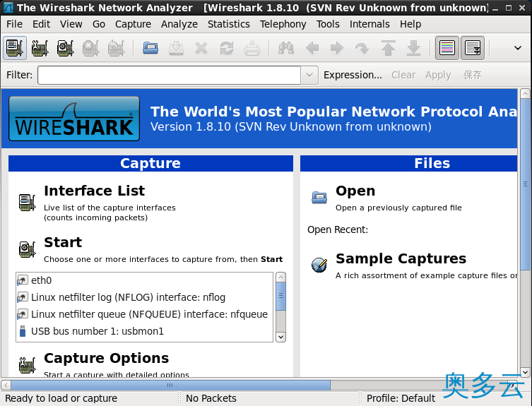Click the Expression... filter button

(353, 75)
